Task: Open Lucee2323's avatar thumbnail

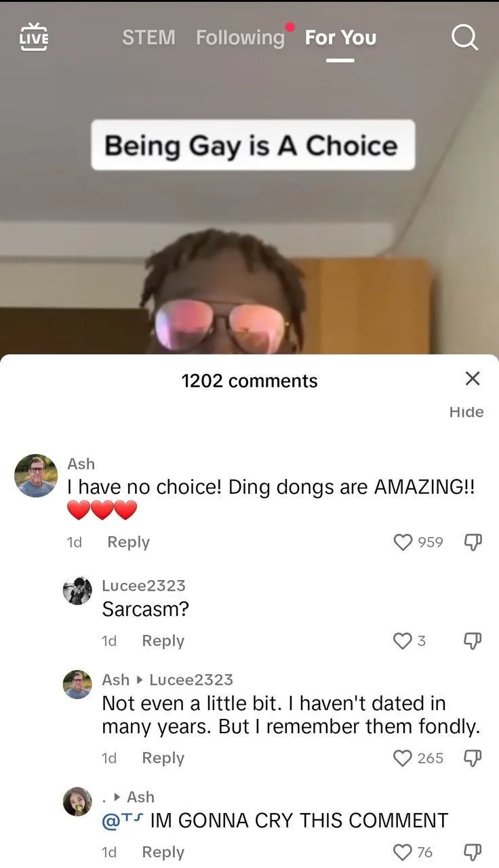Action: pos(77,590)
